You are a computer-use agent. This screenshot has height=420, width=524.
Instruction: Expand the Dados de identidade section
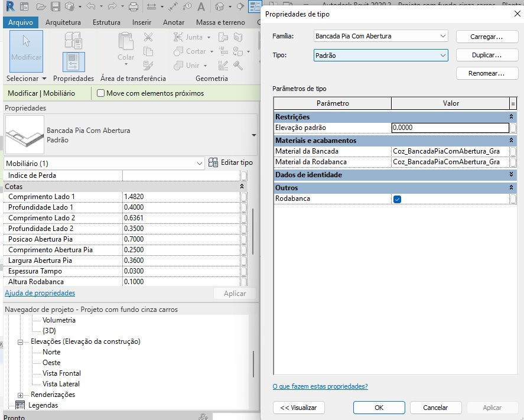[513, 174]
